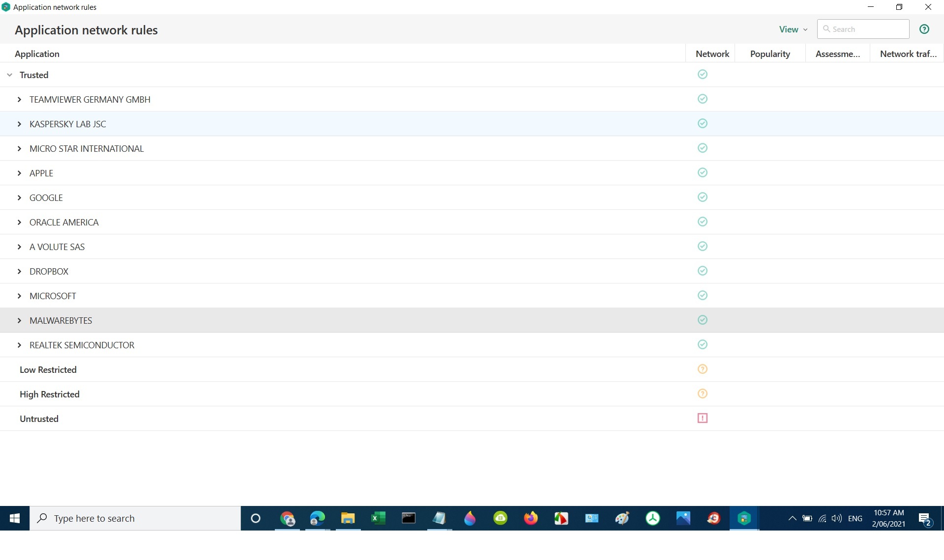Open the Windows Start menu
The height and width of the screenshot is (560, 944).
(x=15, y=518)
